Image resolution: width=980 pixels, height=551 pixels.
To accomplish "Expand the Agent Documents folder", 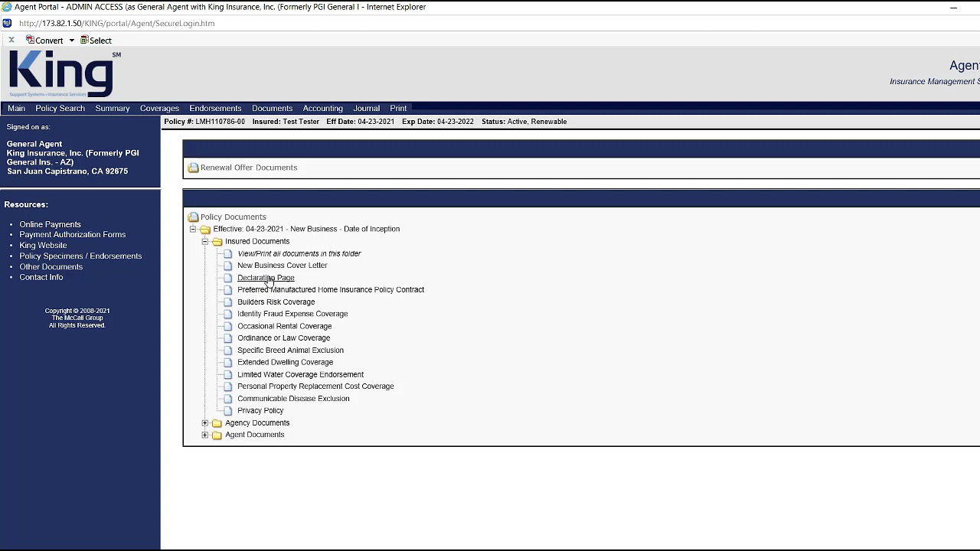I will click(x=205, y=435).
